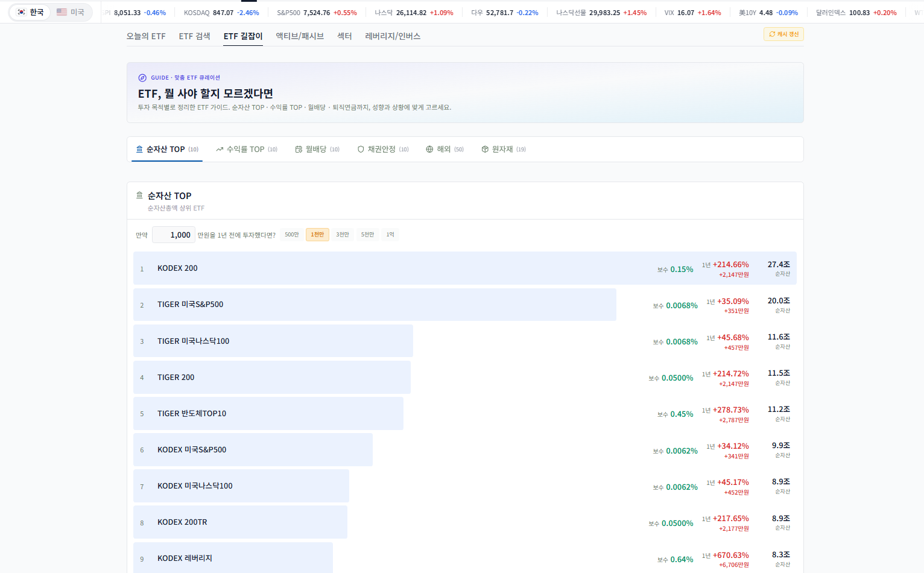Click the 美10Y 4.48 ticker entry
The image size is (924, 573).
click(x=768, y=13)
